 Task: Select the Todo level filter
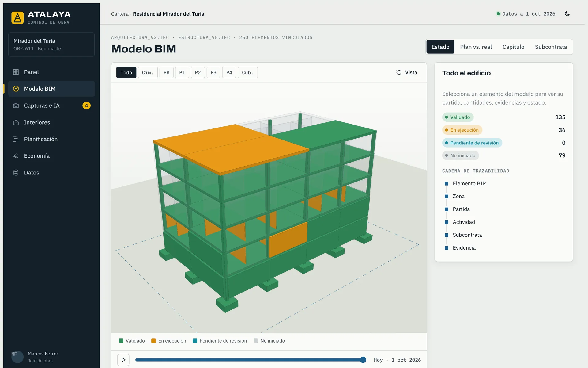pos(126,72)
